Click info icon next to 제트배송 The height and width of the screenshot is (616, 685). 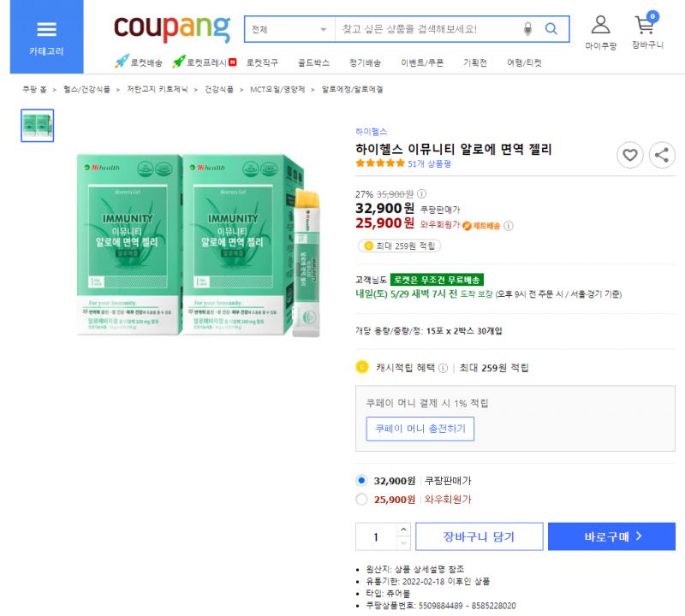pos(509,226)
